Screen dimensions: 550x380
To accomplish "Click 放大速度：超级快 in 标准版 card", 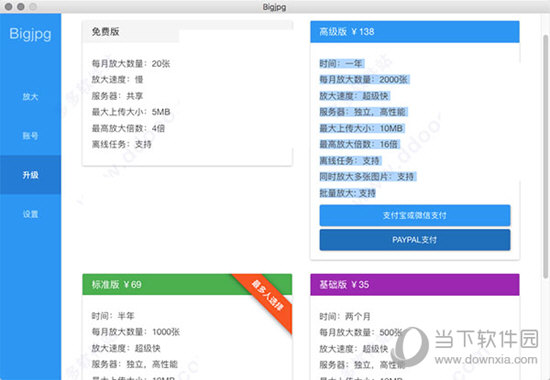I will pos(126,348).
